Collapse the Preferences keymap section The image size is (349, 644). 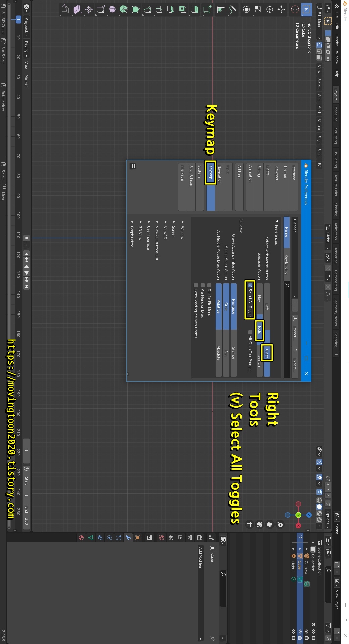277,232
